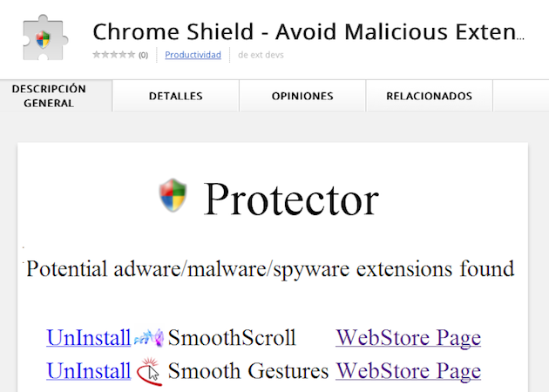Click the SmoothScroll extension name
549x392 pixels.
(x=232, y=338)
